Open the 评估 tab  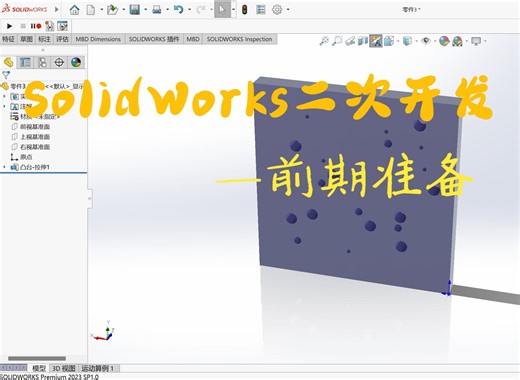point(62,39)
